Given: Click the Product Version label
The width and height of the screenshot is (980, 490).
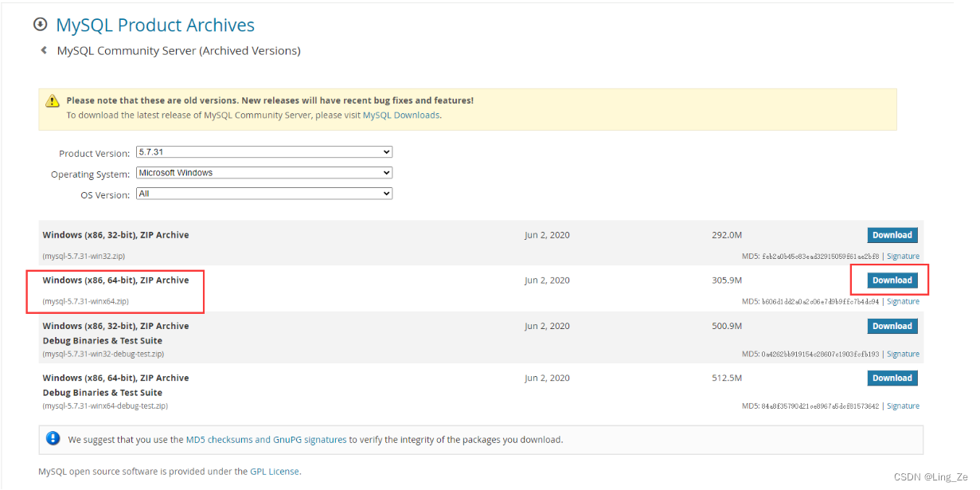Looking at the screenshot, I should tap(94, 154).
